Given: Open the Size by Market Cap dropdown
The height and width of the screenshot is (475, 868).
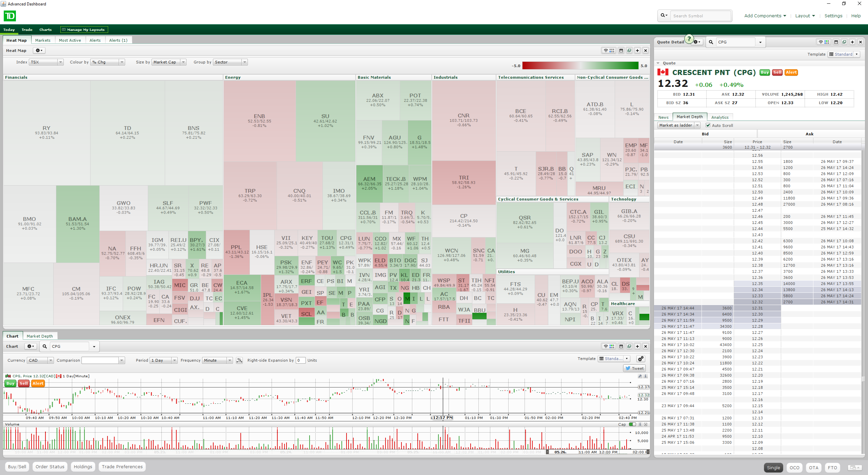Looking at the screenshot, I should click(169, 62).
